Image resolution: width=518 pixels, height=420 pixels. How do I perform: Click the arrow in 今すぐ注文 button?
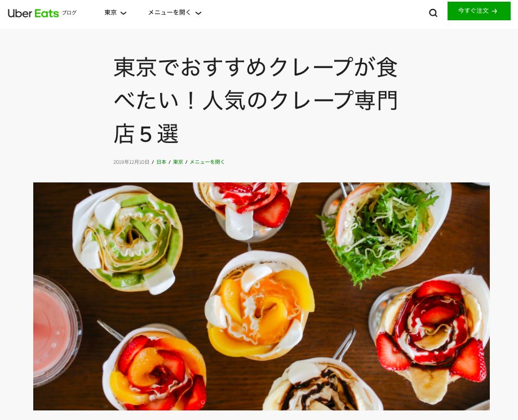click(494, 11)
